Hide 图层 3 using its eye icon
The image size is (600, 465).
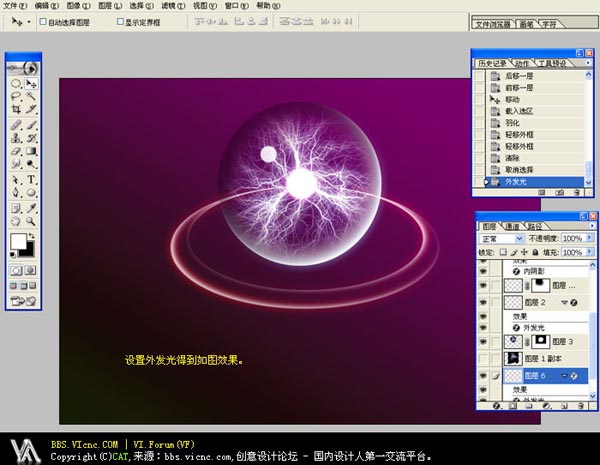[x=485, y=342]
